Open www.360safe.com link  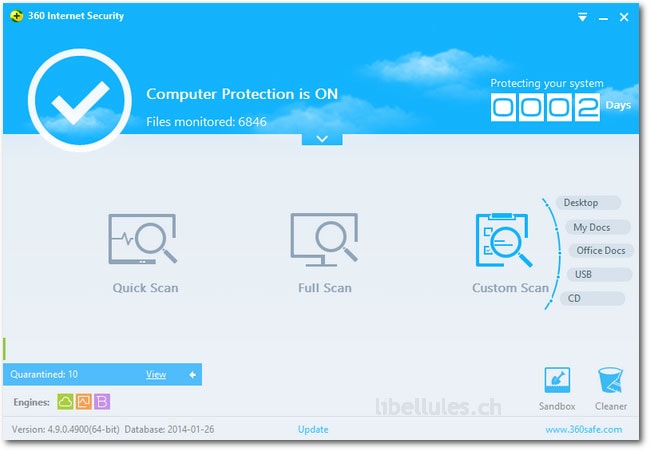[584, 430]
